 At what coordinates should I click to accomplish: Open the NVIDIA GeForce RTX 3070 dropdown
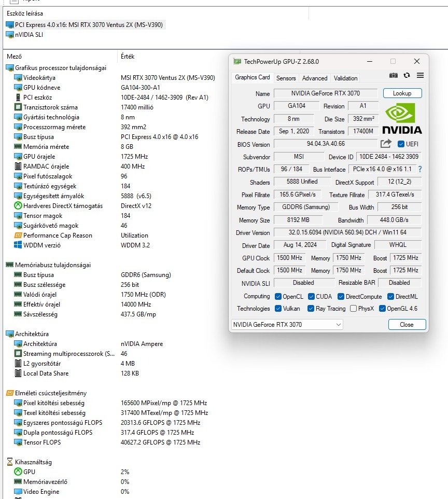pos(287,325)
